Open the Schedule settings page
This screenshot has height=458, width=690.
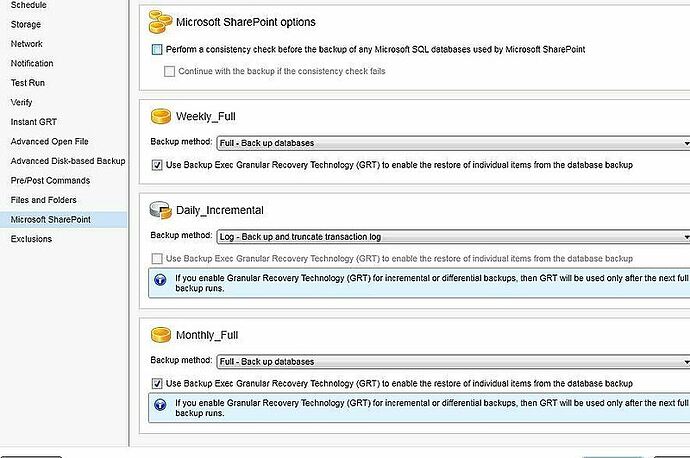tap(28, 5)
